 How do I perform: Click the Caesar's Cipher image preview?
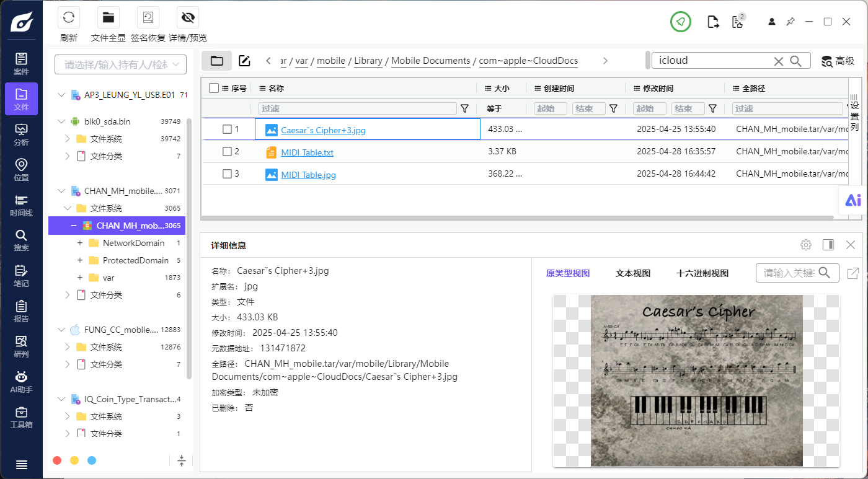pos(696,381)
